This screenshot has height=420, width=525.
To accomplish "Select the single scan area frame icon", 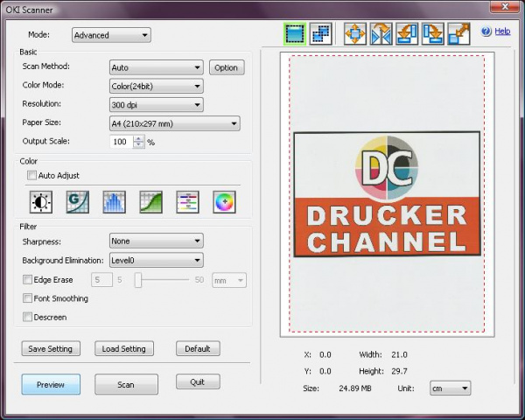I will 295,34.
